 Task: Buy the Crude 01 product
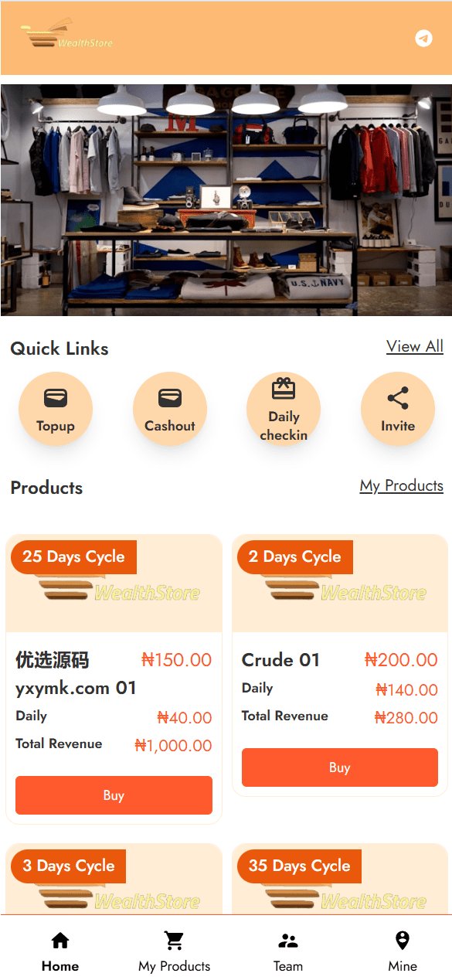tap(340, 767)
